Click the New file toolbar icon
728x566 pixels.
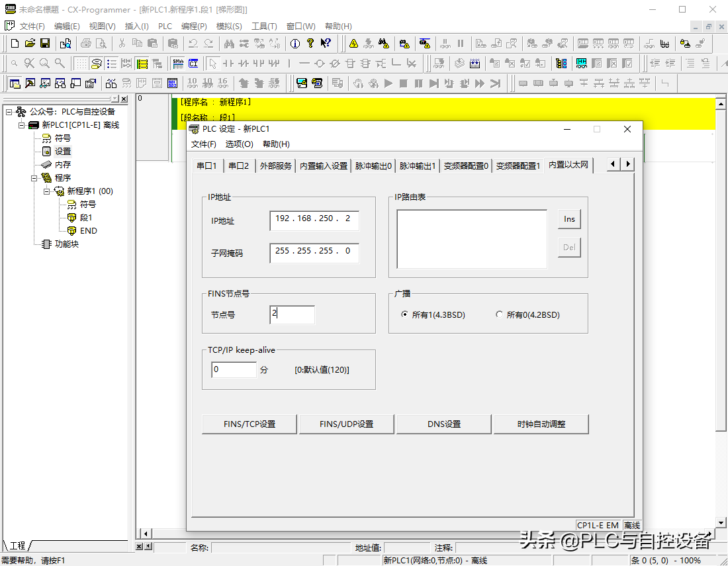(15, 44)
